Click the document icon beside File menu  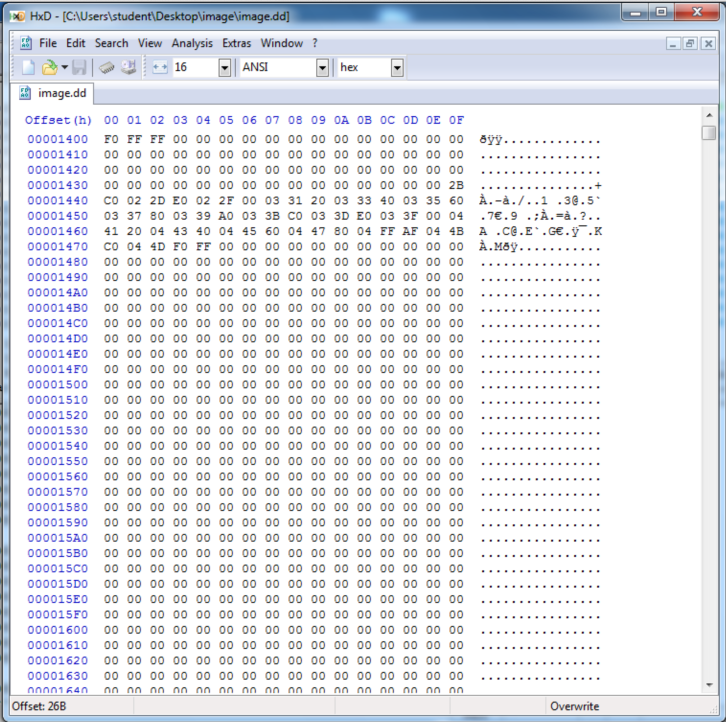click(x=26, y=43)
